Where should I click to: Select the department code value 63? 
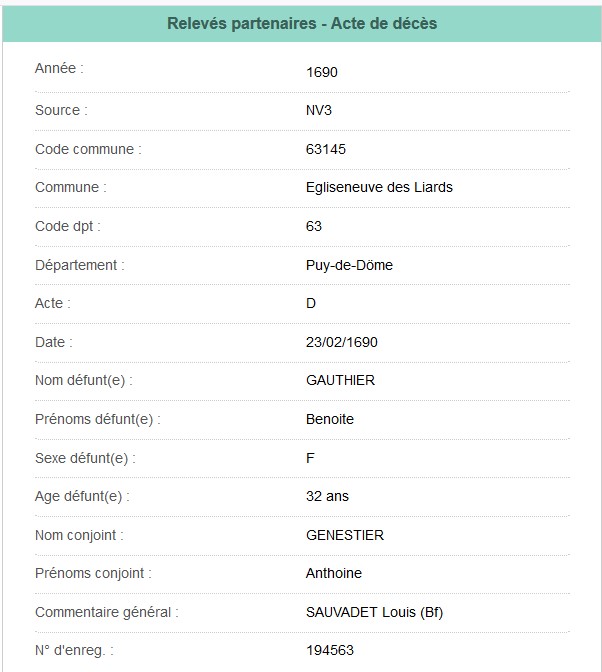pos(314,227)
